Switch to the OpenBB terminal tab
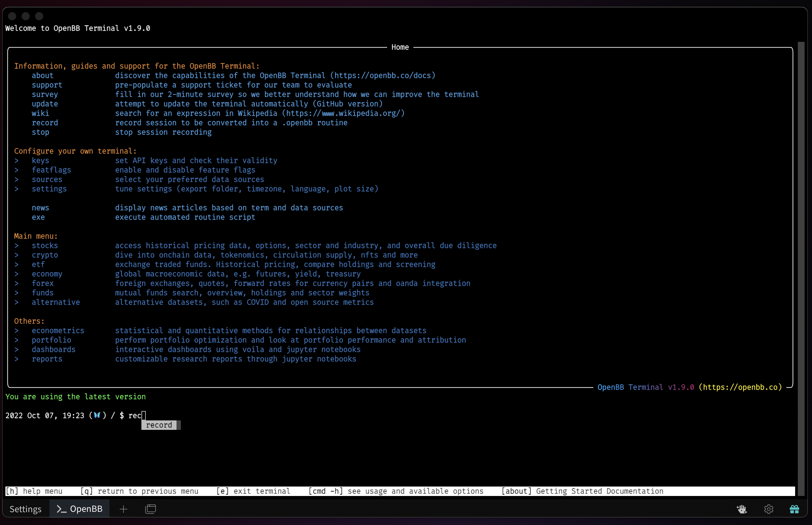Screen dimensions: 812x525 (79, 509)
